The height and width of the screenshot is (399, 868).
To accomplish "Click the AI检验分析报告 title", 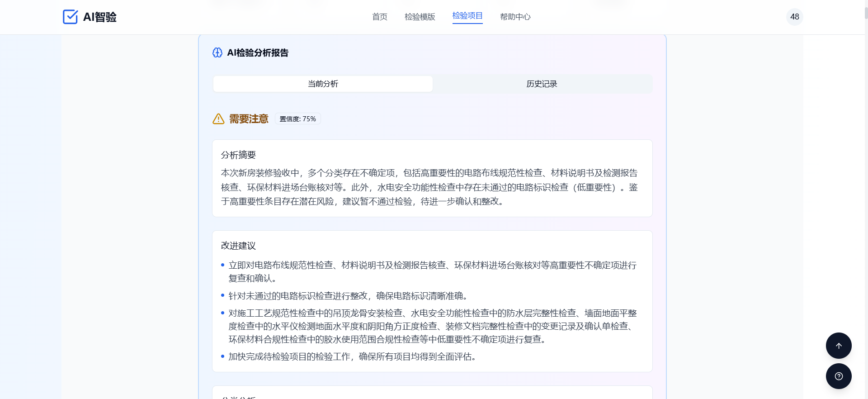I will click(258, 53).
